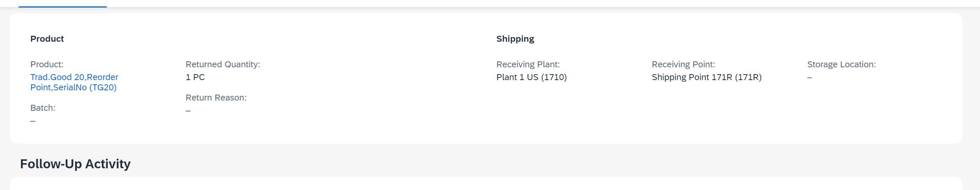Click the "Product:" field label
Screen dimensions: 980x190
(x=46, y=64)
